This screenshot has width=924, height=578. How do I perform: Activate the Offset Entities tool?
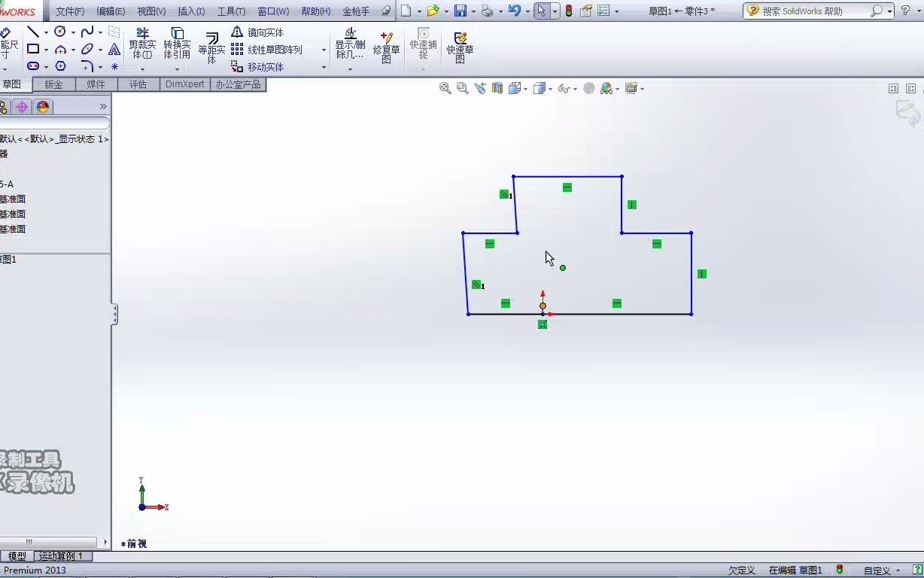[211, 47]
